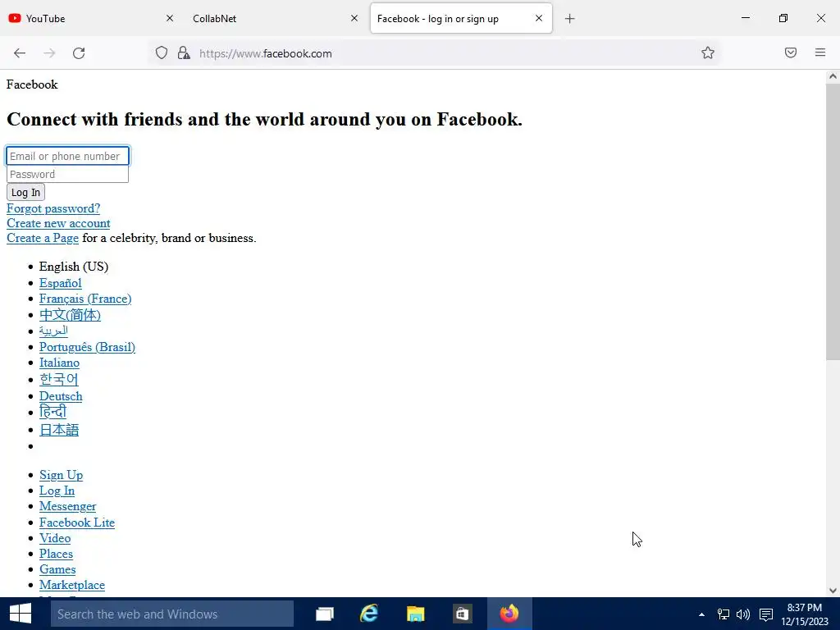Choose the 日本語 language link
The image size is (840, 630).
coord(59,430)
